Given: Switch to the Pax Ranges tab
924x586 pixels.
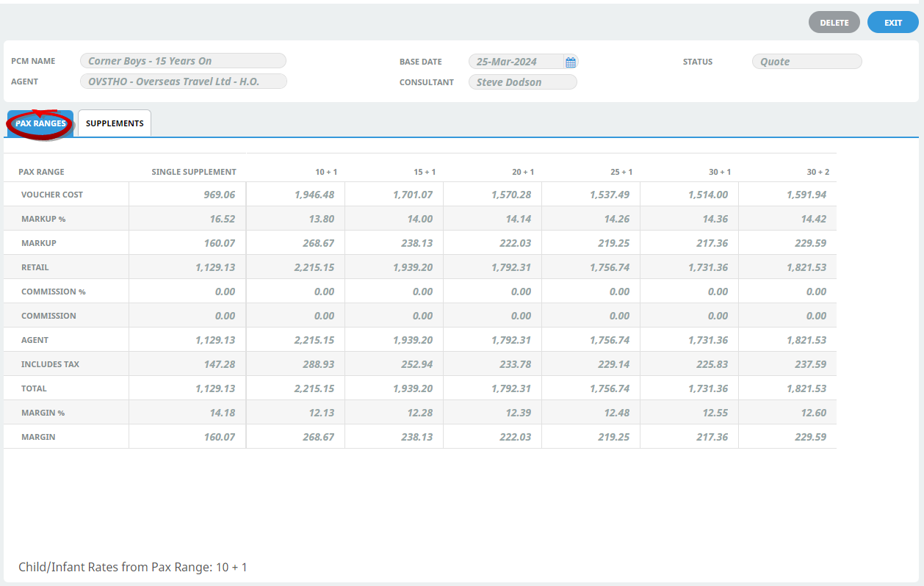Looking at the screenshot, I should 40,123.
